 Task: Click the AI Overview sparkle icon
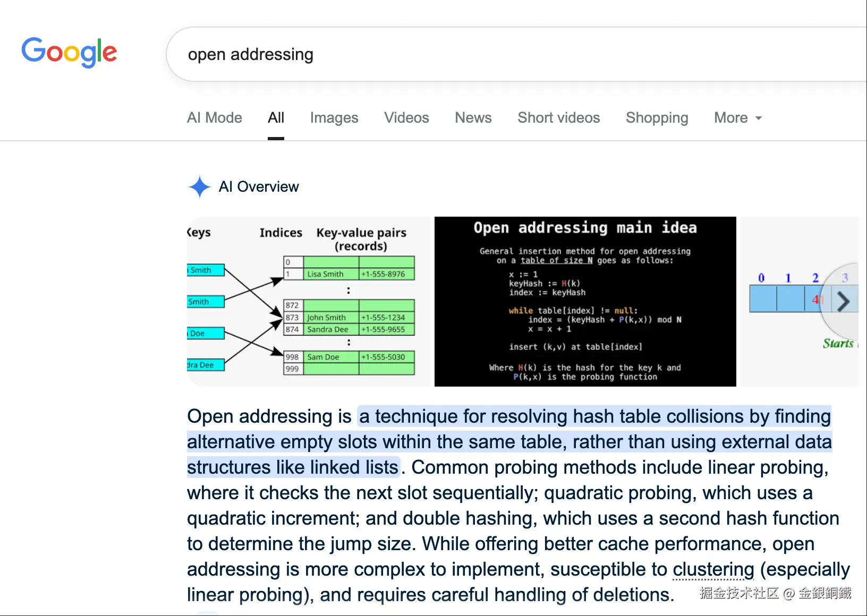pos(200,187)
